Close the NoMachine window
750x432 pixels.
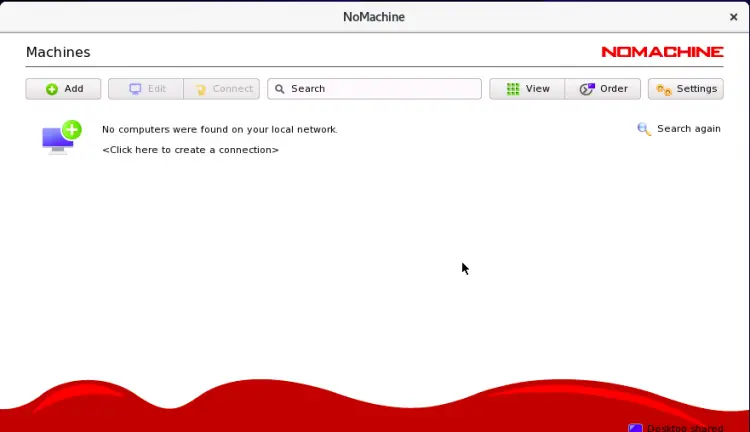(733, 17)
